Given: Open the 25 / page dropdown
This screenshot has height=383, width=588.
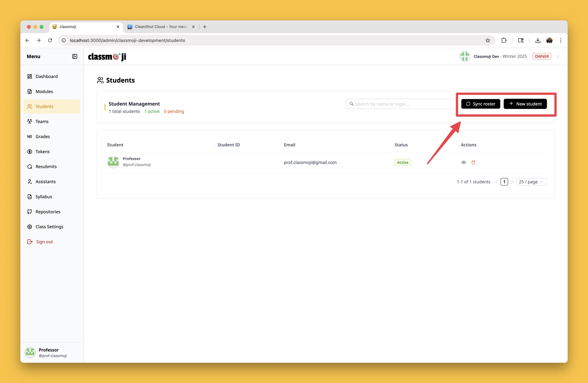Looking at the screenshot, I should click(531, 182).
